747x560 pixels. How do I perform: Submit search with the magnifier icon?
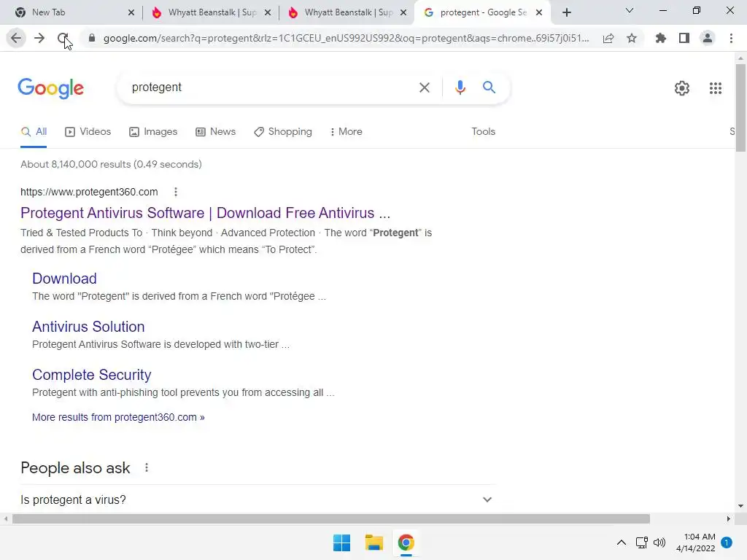[x=489, y=87]
